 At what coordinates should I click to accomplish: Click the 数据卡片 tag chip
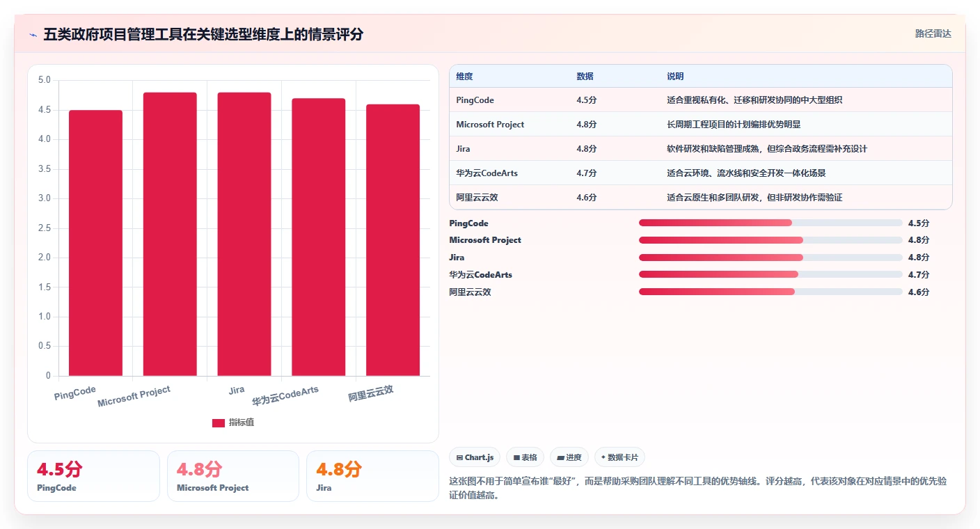coord(619,457)
